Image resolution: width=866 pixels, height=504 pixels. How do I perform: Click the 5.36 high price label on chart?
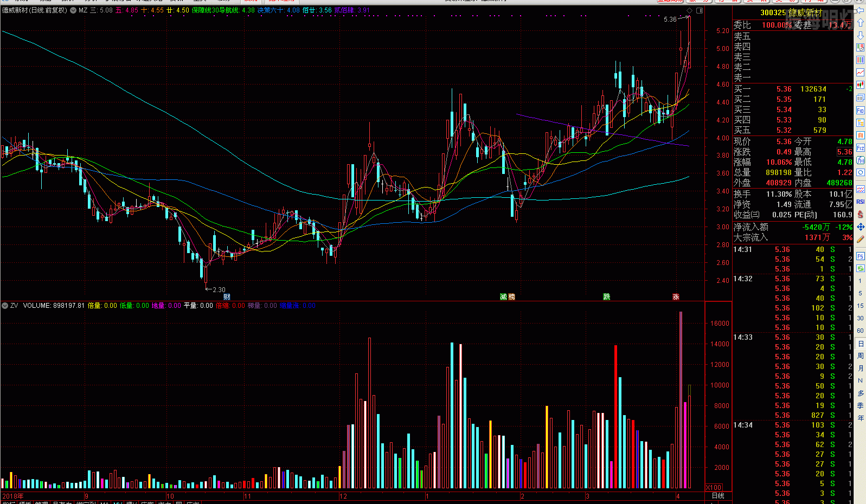point(670,20)
